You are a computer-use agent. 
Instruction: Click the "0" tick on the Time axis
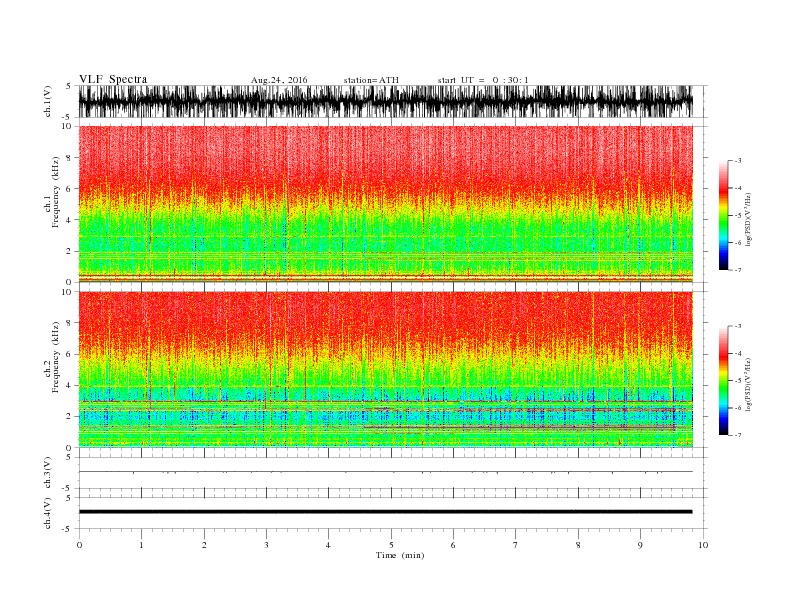(79, 545)
